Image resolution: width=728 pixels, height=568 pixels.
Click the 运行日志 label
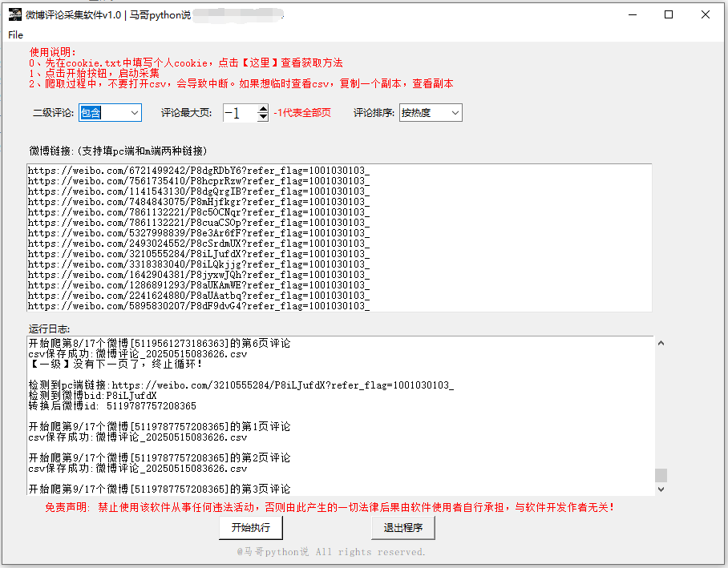(x=49, y=329)
